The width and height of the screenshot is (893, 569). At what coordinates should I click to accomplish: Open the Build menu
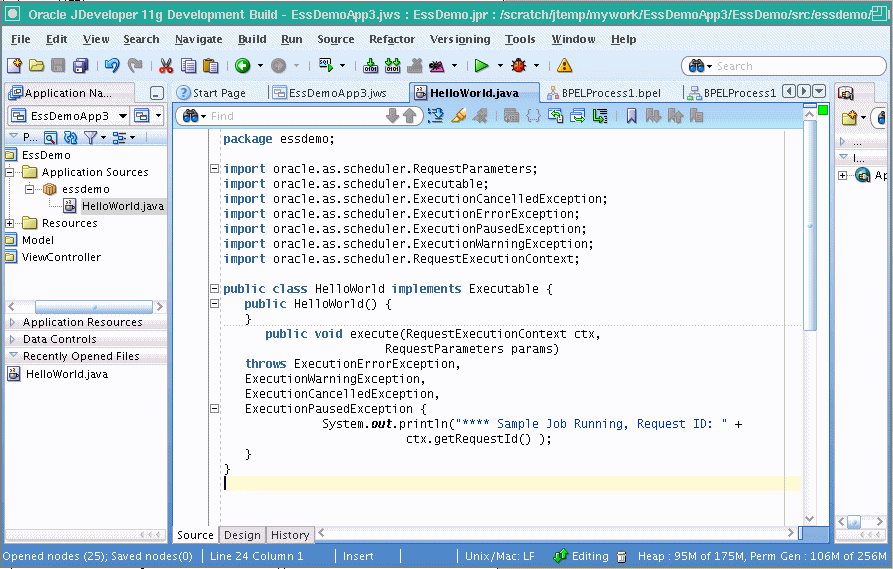pos(252,39)
